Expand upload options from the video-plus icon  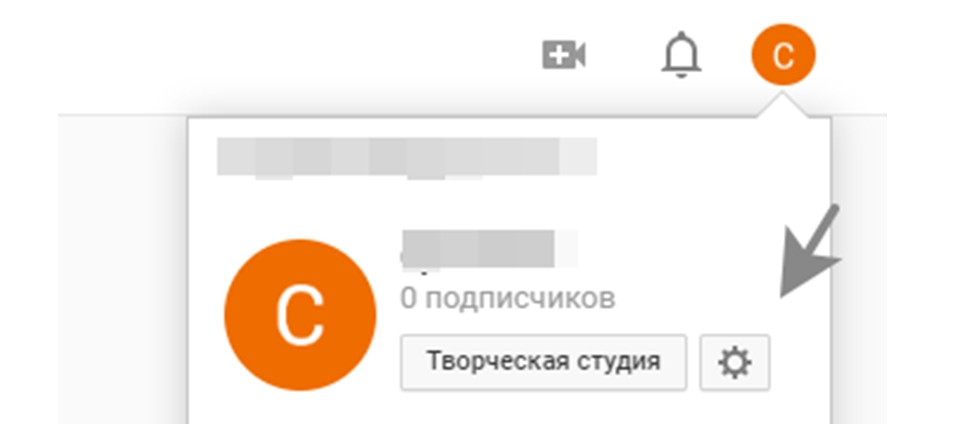(564, 55)
